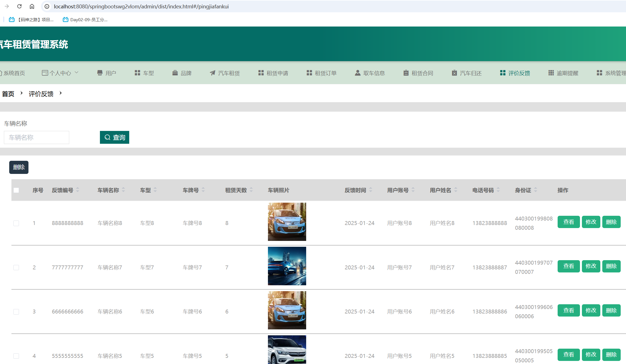Sort by the 反馈时间 column arrows

tap(371, 190)
